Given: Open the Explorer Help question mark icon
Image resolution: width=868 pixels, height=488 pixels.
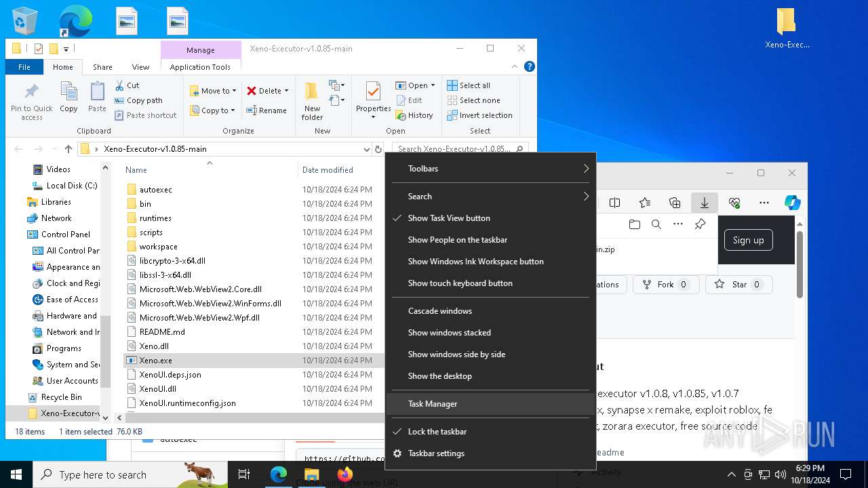Looking at the screenshot, I should point(530,66).
